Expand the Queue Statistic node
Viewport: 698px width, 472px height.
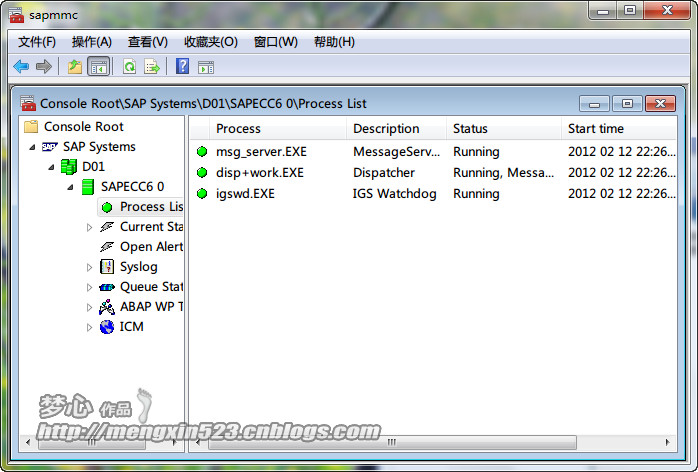(89, 287)
